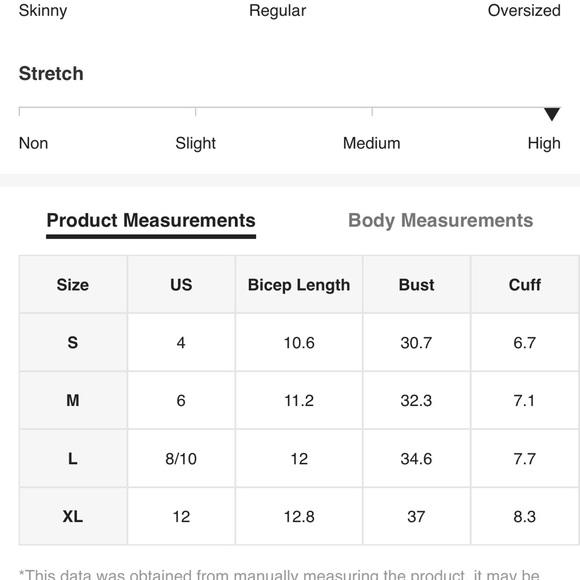Click the High stretch label

pyautogui.click(x=544, y=143)
